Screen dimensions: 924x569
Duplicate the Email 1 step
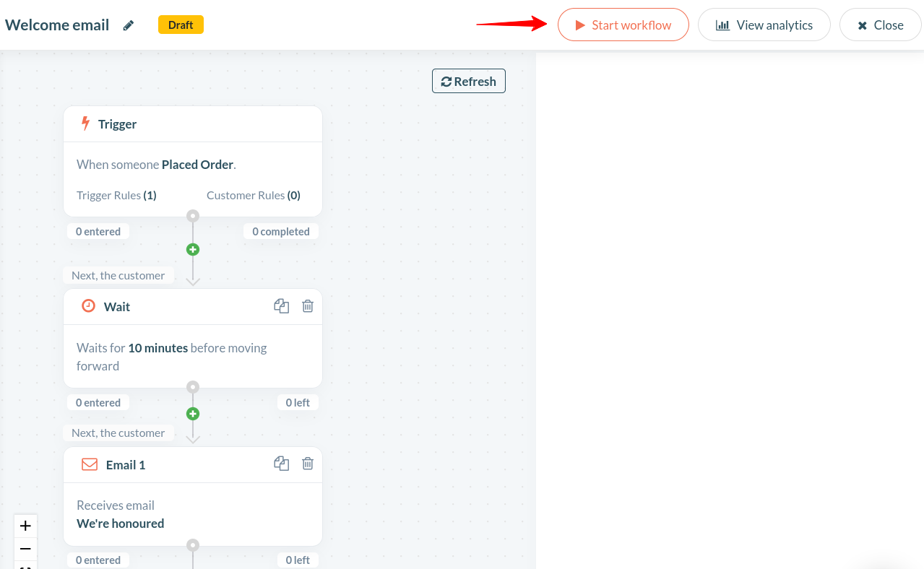[x=281, y=463]
